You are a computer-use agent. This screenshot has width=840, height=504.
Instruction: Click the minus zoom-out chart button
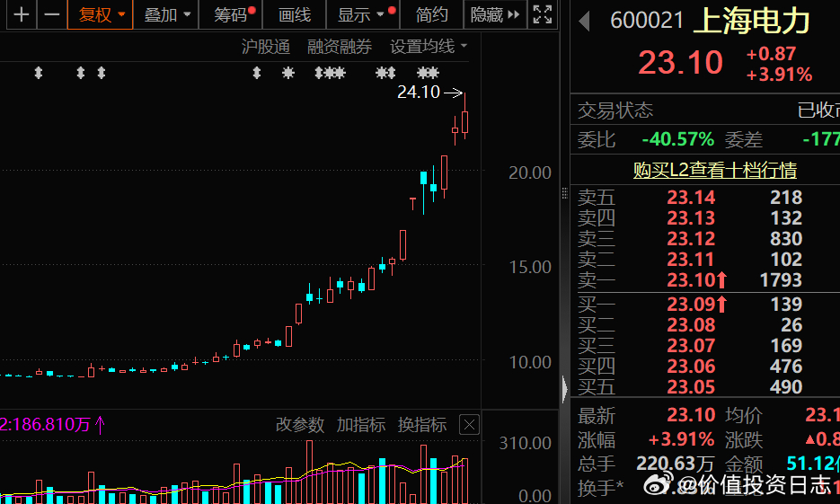52,14
